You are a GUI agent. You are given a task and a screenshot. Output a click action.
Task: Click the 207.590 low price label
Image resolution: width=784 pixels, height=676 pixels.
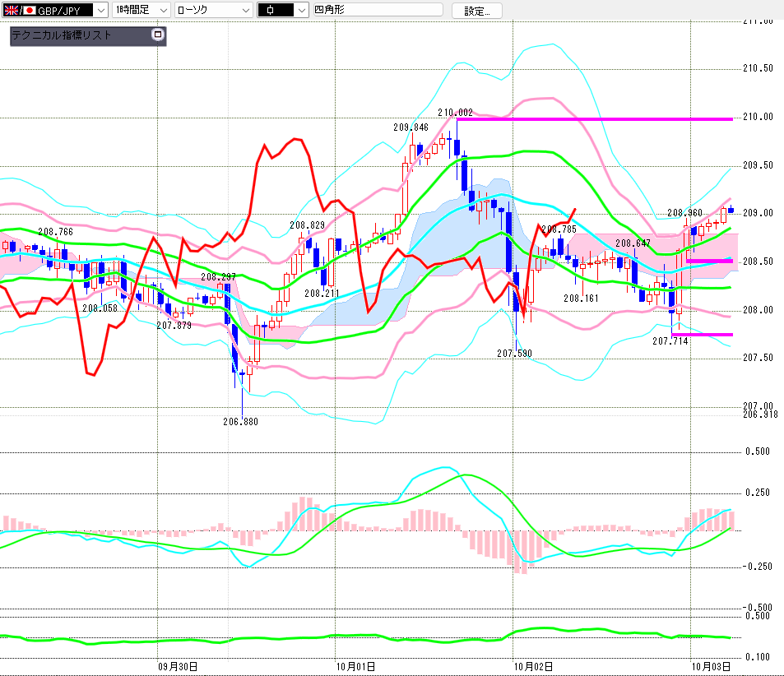click(514, 354)
